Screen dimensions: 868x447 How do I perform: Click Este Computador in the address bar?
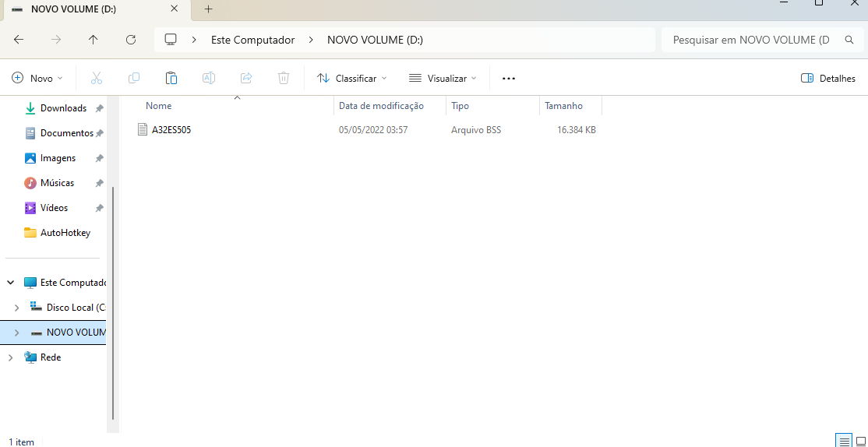pos(253,40)
